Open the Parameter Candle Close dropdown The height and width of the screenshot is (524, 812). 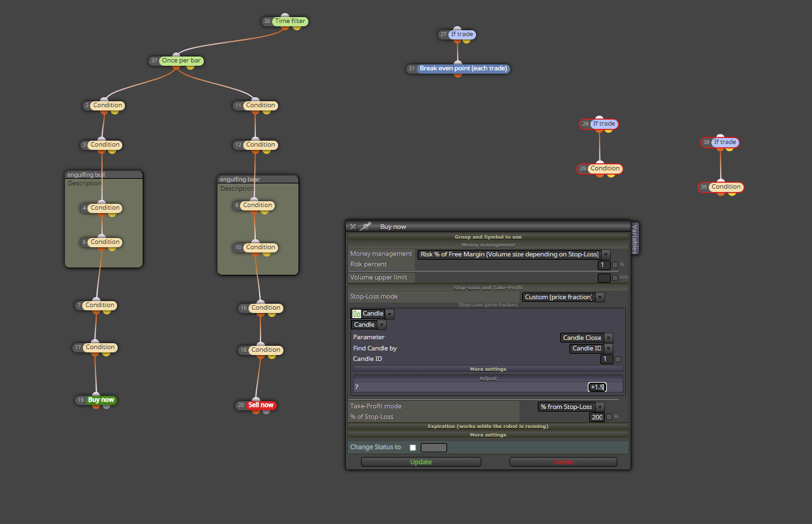586,338
